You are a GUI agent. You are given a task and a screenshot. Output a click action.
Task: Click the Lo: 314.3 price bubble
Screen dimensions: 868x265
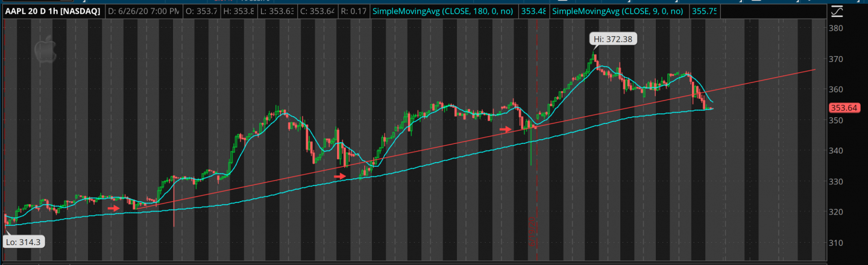[23, 241]
